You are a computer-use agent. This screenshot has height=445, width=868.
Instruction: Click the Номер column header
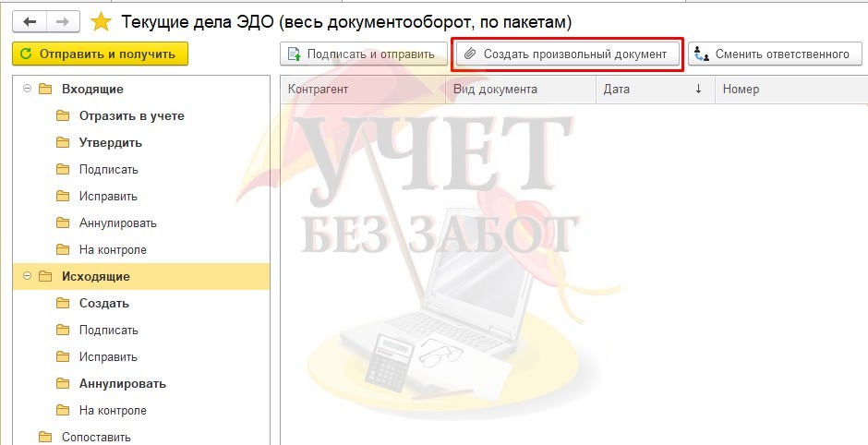pos(791,90)
